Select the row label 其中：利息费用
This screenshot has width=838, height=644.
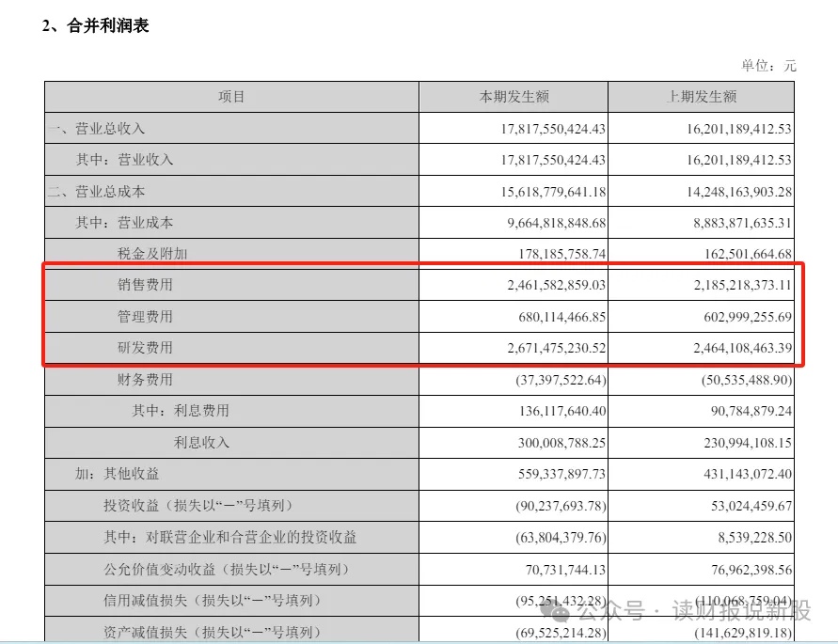[181, 411]
